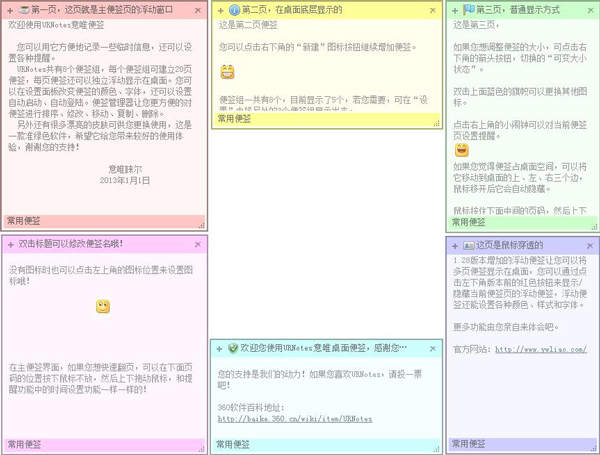Screen dimensions: 600x455
Task: Click title 第三页，普通显示方式
Action: pyautogui.click(x=518, y=10)
